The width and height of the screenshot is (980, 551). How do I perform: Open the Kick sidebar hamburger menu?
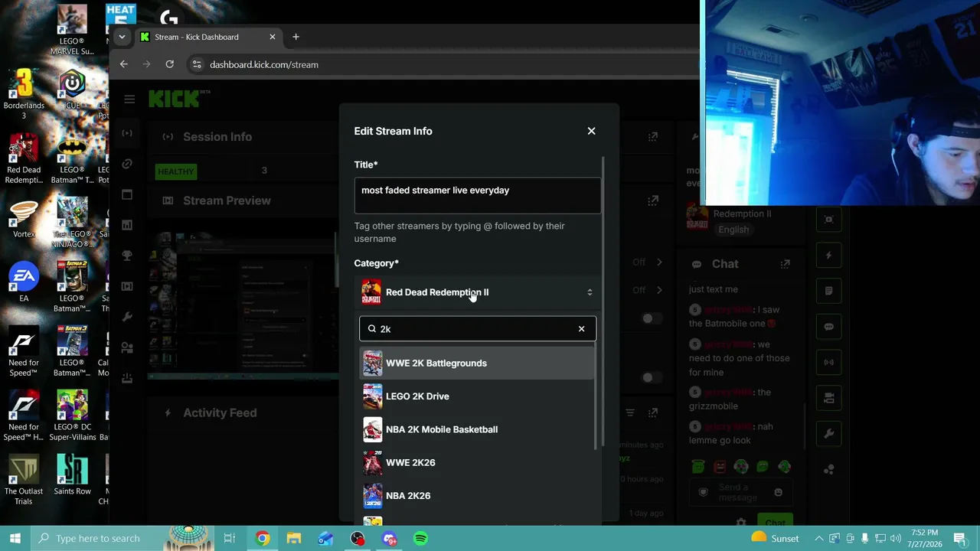click(x=129, y=99)
